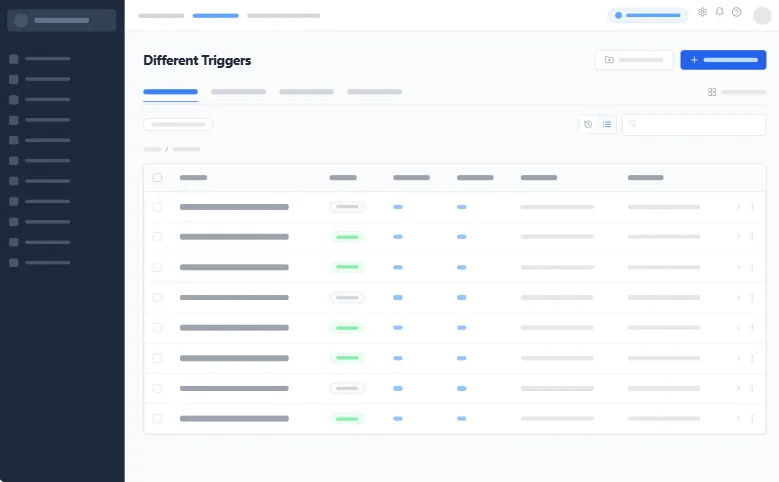The width and height of the screenshot is (779, 482).
Task: Focus the search input field
Action: [694, 124]
